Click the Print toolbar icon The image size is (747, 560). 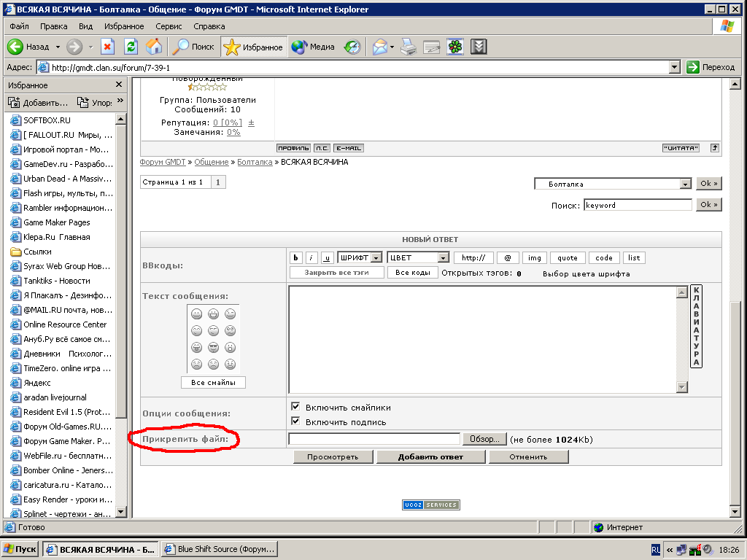point(409,47)
